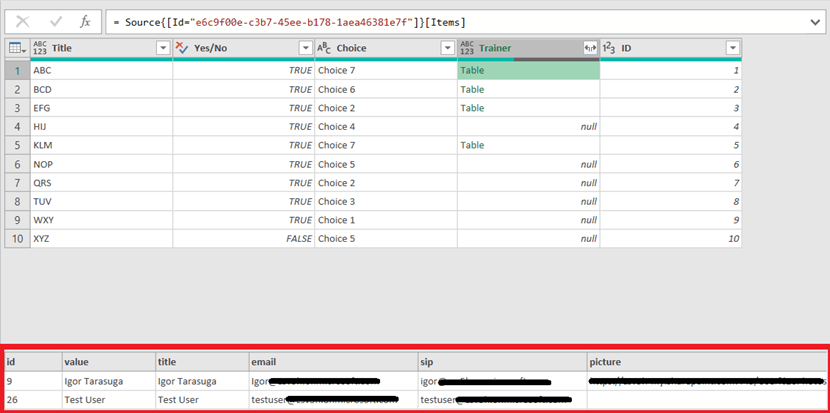This screenshot has height=413, width=830.
Task: Select id 9 cell in preview table
Action: coord(33,381)
